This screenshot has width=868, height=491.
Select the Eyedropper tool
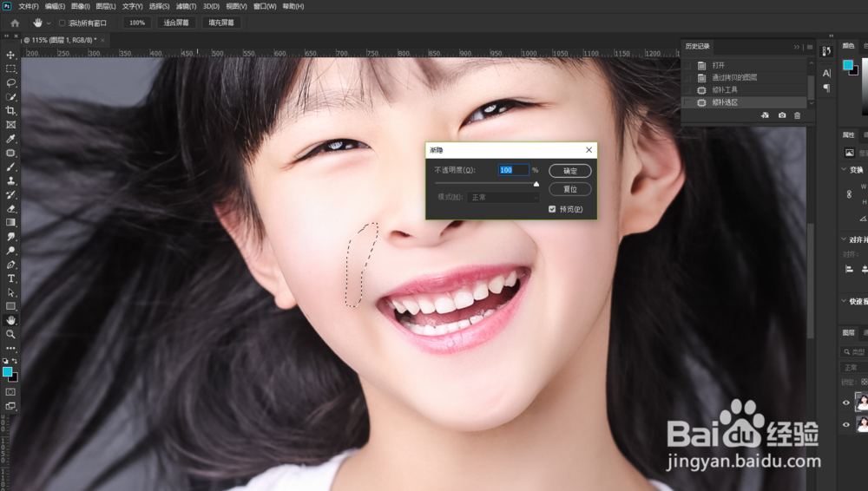[x=10, y=139]
